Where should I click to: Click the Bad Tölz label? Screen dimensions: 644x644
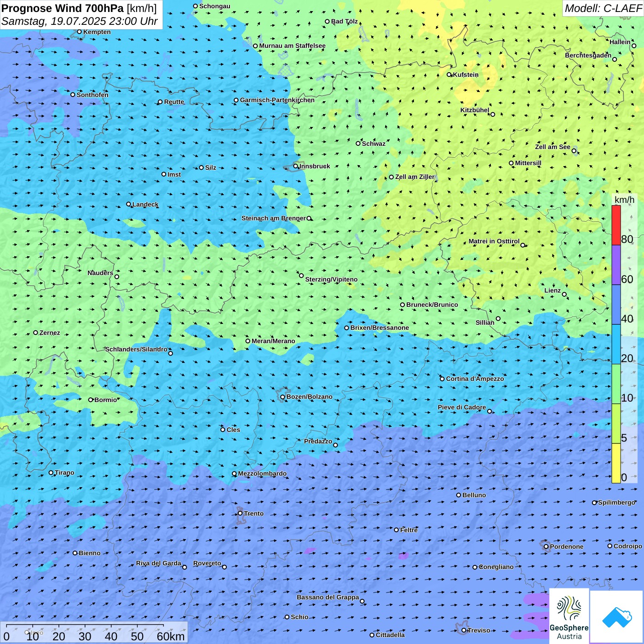pyautogui.click(x=345, y=21)
